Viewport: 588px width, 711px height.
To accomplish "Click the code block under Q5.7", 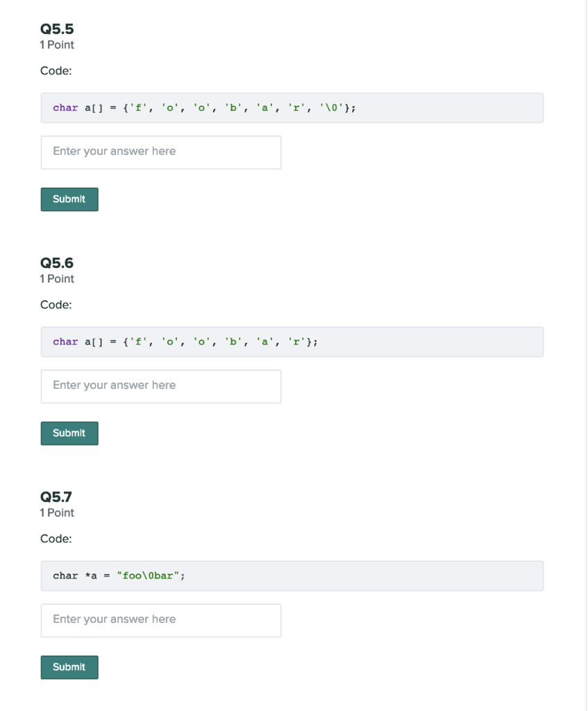I will click(x=292, y=576).
